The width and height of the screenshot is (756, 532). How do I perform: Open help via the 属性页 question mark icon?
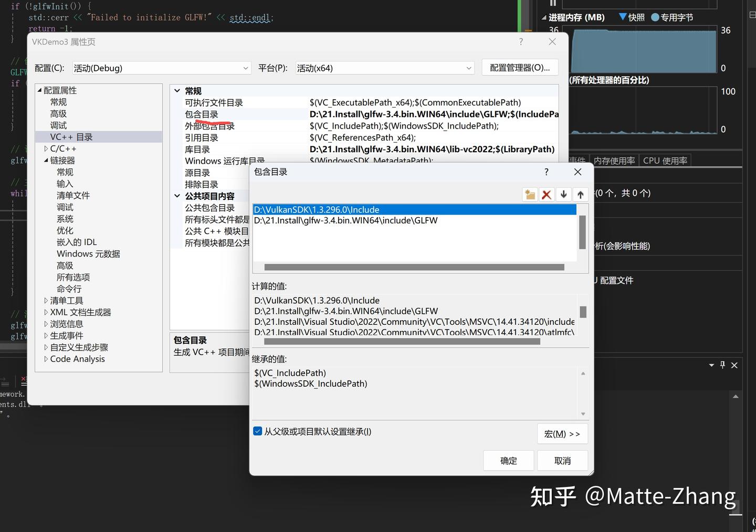520,41
